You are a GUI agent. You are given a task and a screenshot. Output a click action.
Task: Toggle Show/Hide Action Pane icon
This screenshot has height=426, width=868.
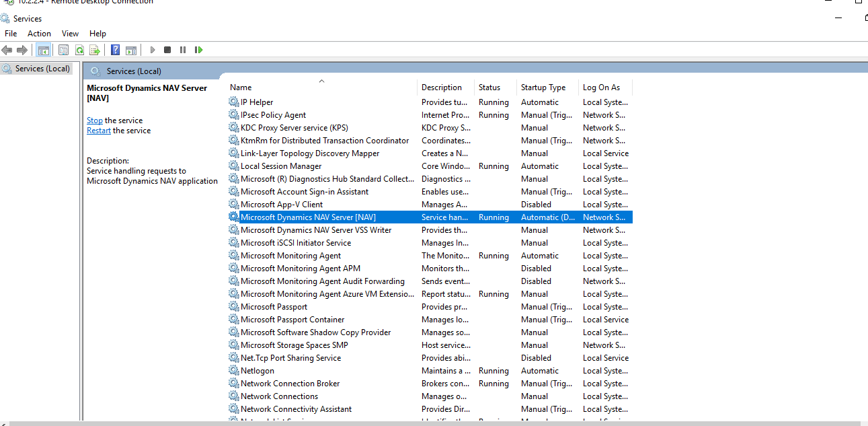131,50
